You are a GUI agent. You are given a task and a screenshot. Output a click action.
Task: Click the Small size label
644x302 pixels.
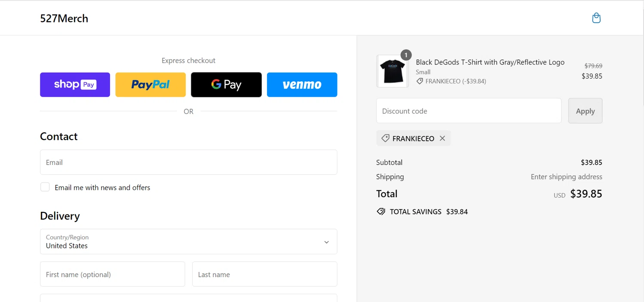(x=423, y=72)
